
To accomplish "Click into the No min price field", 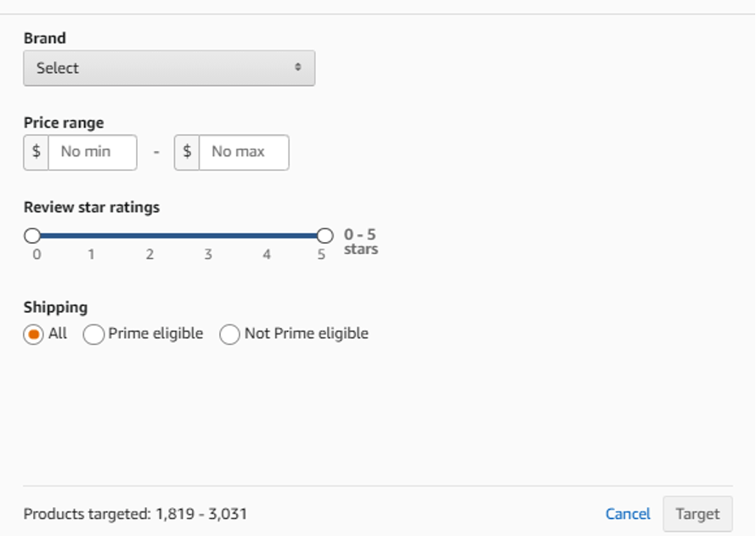I will coord(93,152).
